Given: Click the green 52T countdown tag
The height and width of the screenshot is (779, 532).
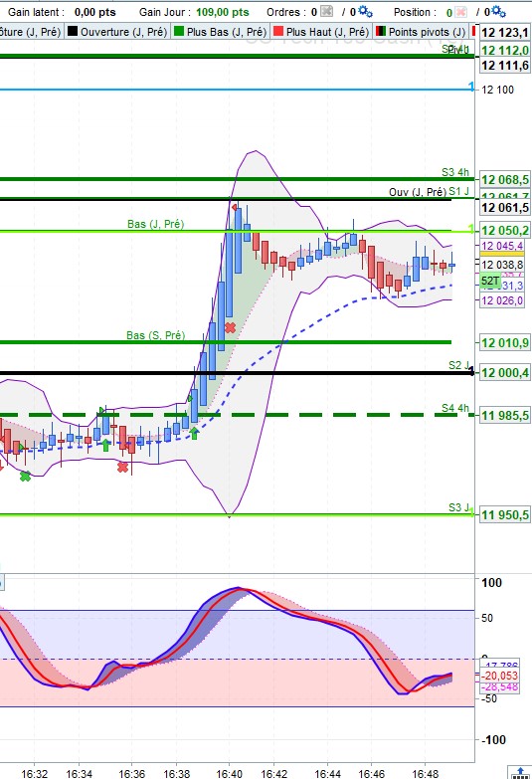Looking at the screenshot, I should pos(490,281).
